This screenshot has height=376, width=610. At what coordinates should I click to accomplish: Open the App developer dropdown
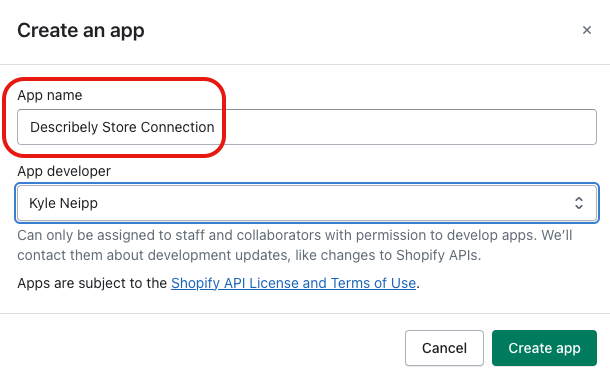pyautogui.click(x=307, y=203)
